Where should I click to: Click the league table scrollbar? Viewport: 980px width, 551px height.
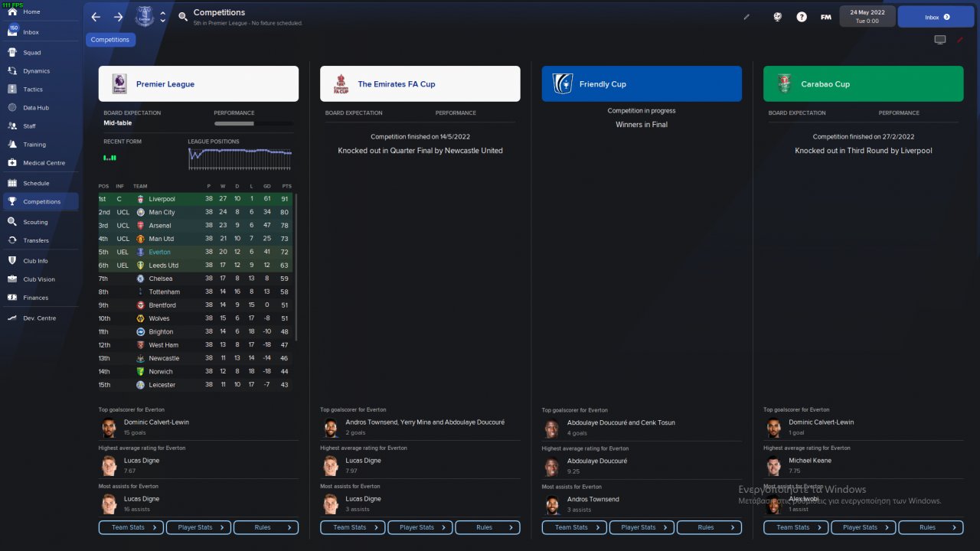(296, 268)
